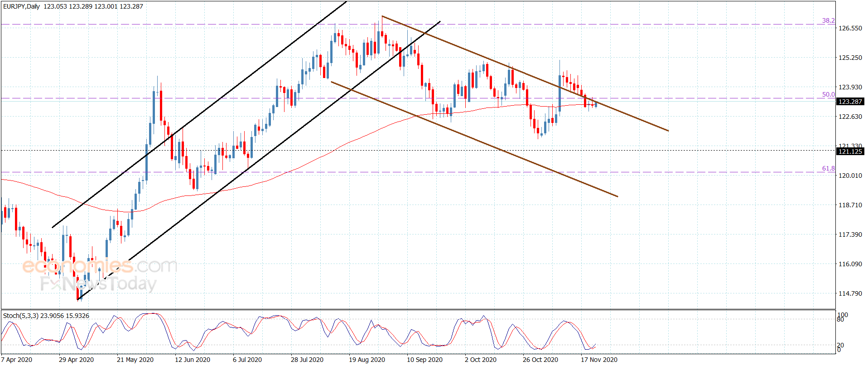Image resolution: width=868 pixels, height=366 pixels.
Task: Click the FxNewsToday watermark text
Action: 98,284
